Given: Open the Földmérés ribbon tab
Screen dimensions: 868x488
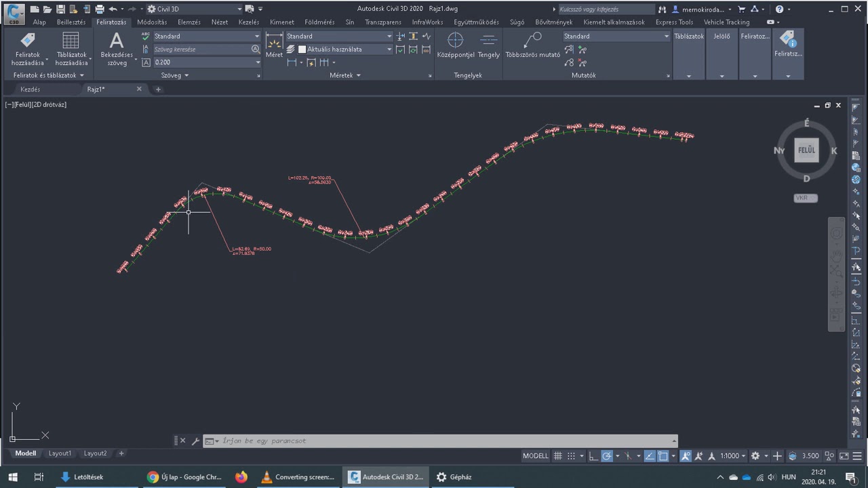Looking at the screenshot, I should (319, 22).
